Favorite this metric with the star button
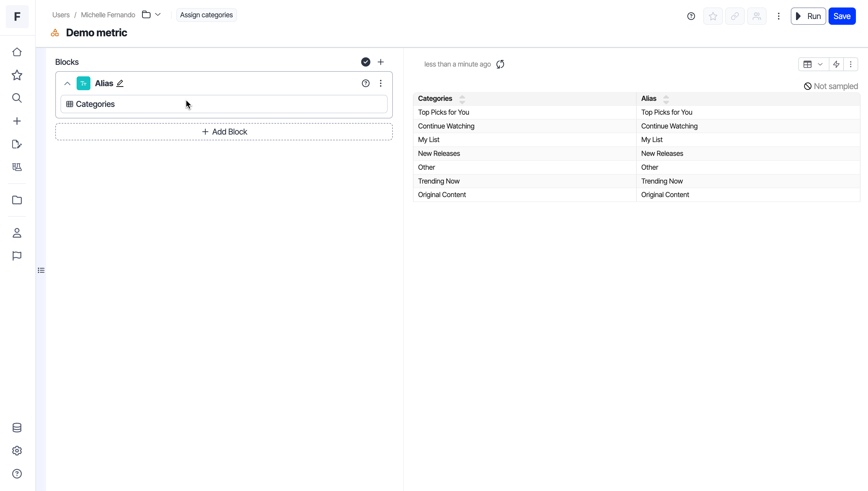Viewport: 868px width, 491px height. [x=713, y=16]
